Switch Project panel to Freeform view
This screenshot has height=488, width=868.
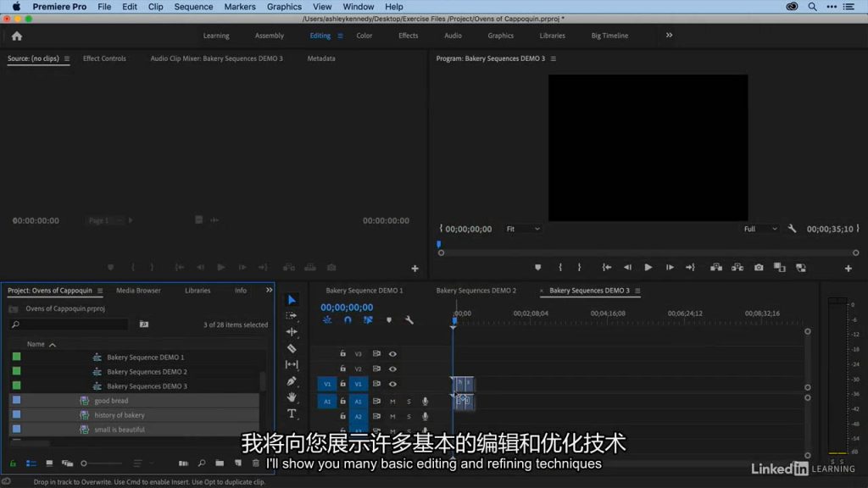pos(68,463)
